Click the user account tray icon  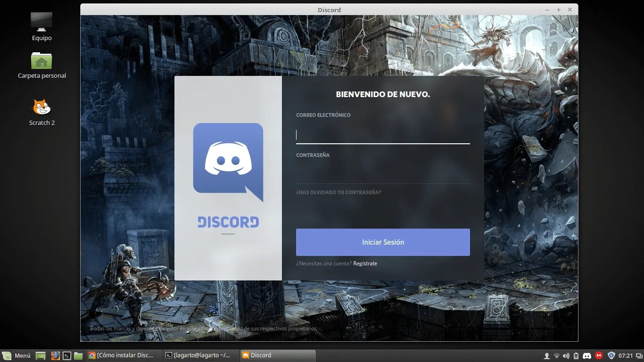pyautogui.click(x=547, y=356)
